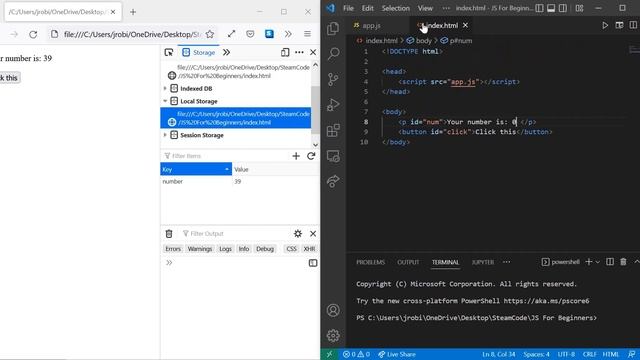640x360 pixels.
Task: Open the Extensions view
Action: (333, 130)
